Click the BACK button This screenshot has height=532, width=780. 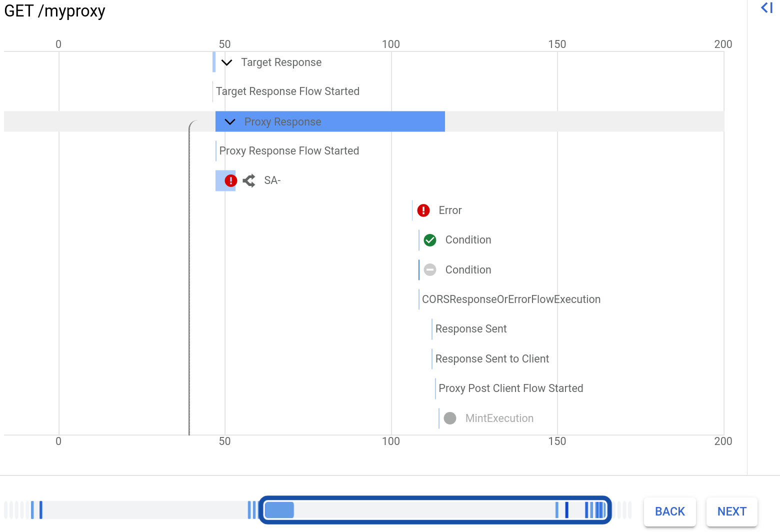(x=669, y=511)
